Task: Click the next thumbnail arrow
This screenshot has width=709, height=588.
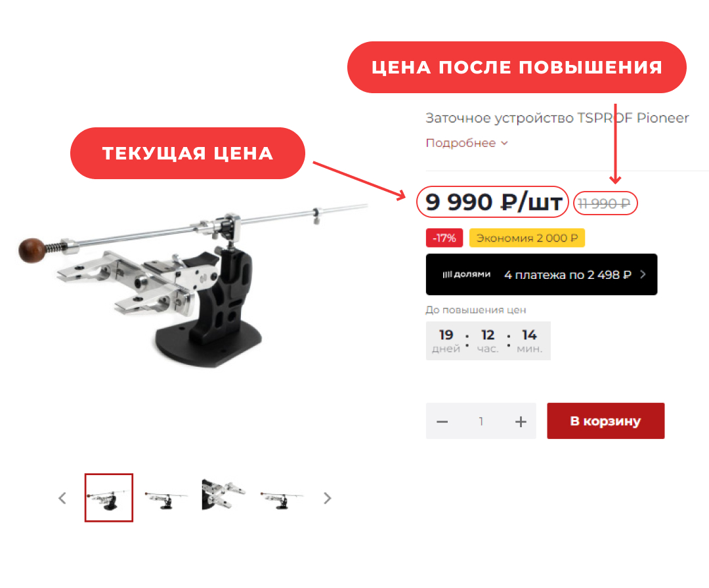Action: 328,498
